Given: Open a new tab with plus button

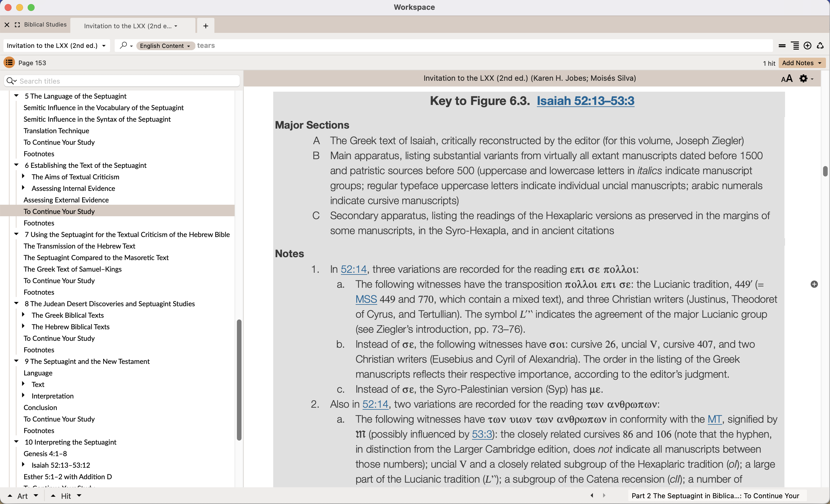Looking at the screenshot, I should [205, 26].
